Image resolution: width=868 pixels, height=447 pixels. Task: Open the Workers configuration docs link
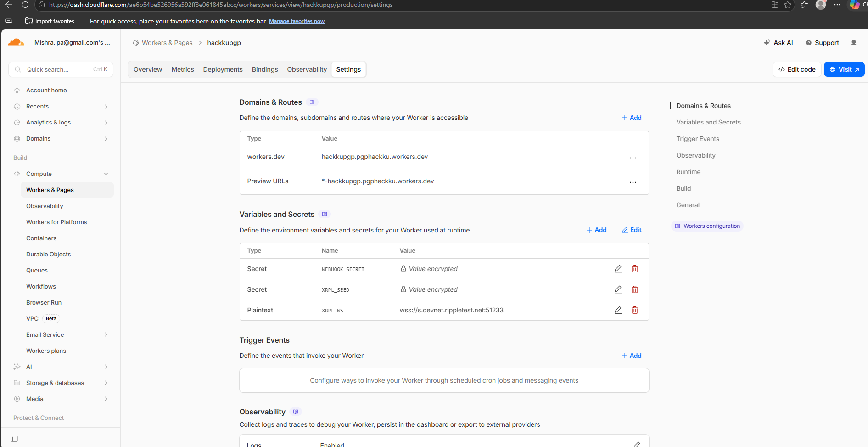(707, 226)
